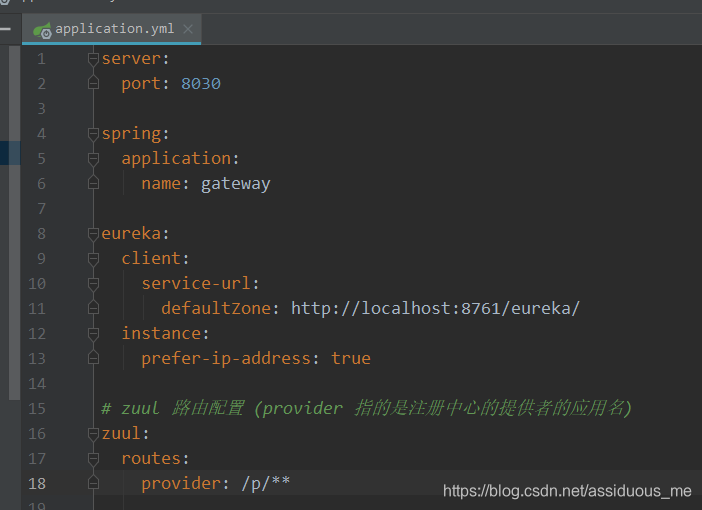Click the value 'true'
The height and width of the screenshot is (510, 702).
coord(351,358)
